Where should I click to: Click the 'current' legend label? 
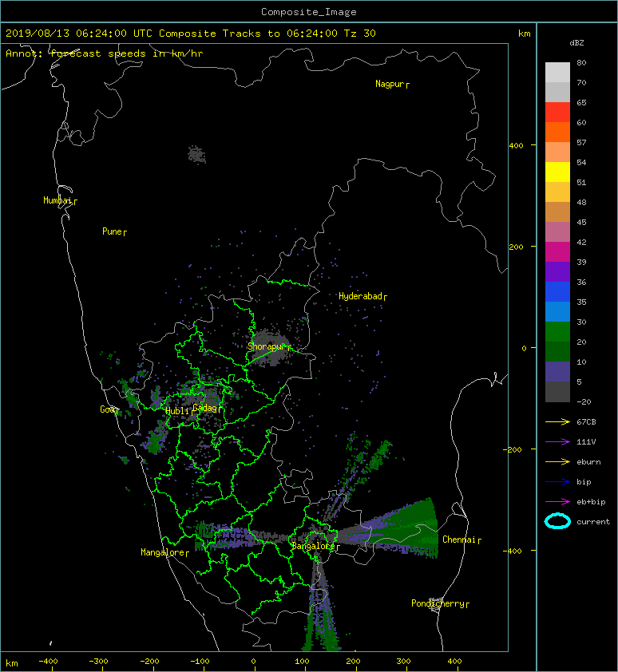593,522
